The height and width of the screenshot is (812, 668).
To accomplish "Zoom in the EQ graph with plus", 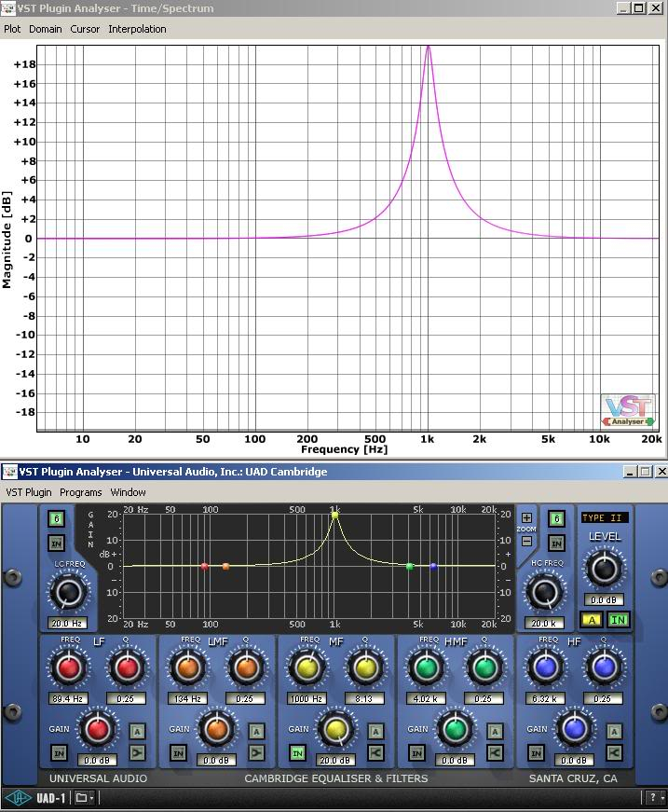I will [x=526, y=518].
